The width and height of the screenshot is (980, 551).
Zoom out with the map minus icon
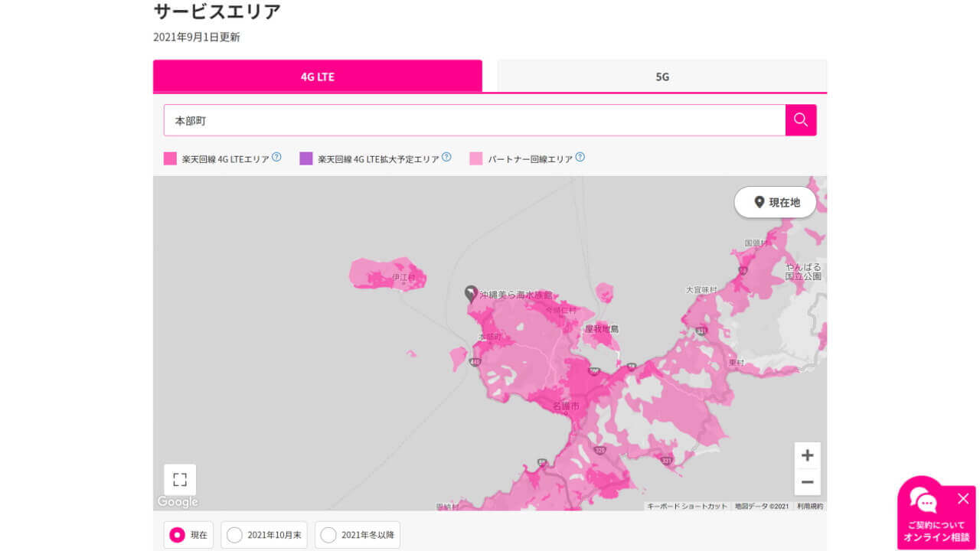click(807, 482)
